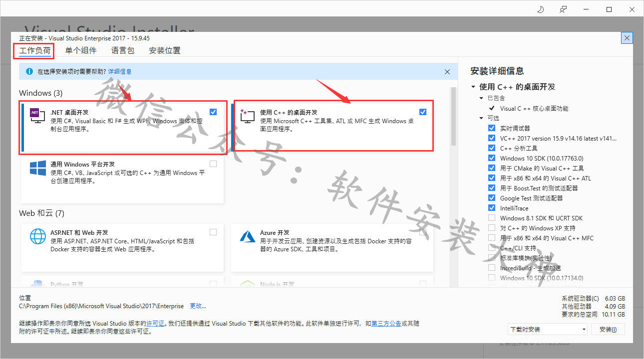Click the Universal Windows Platform logo icon
The width and height of the screenshot is (644, 359).
[37, 168]
